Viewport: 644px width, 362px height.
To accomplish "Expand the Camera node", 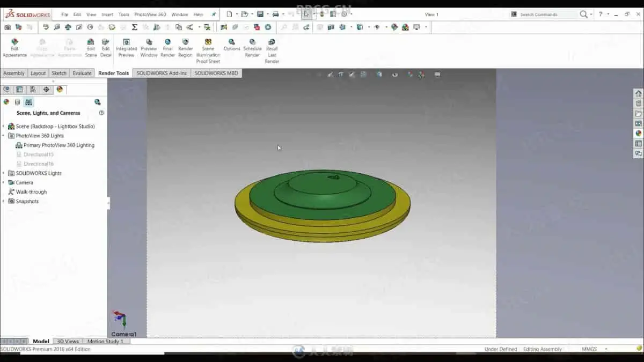I will tap(3, 182).
